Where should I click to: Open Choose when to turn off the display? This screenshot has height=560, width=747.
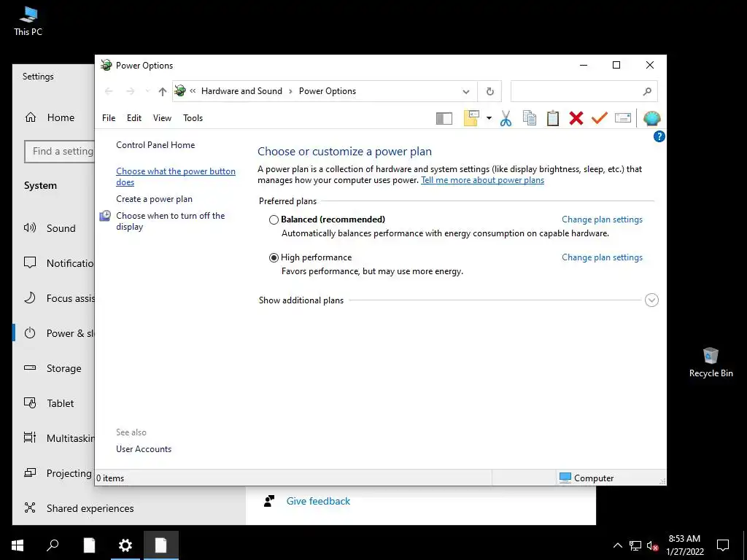170,221
